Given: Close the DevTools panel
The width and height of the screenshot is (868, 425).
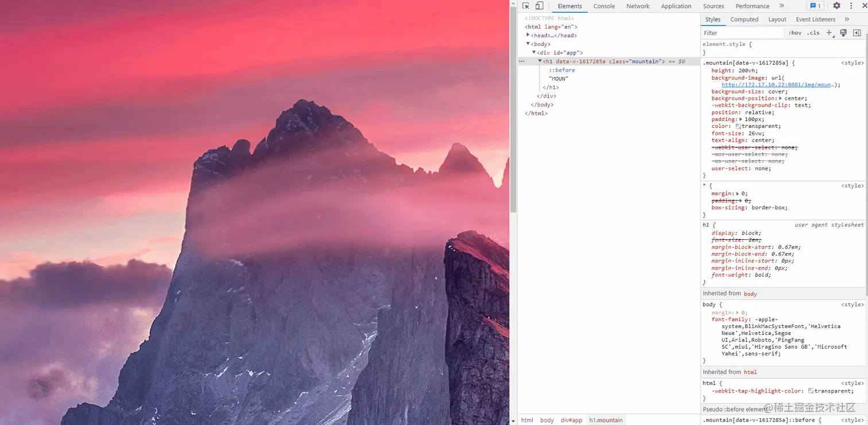Looking at the screenshot, I should (x=864, y=6).
